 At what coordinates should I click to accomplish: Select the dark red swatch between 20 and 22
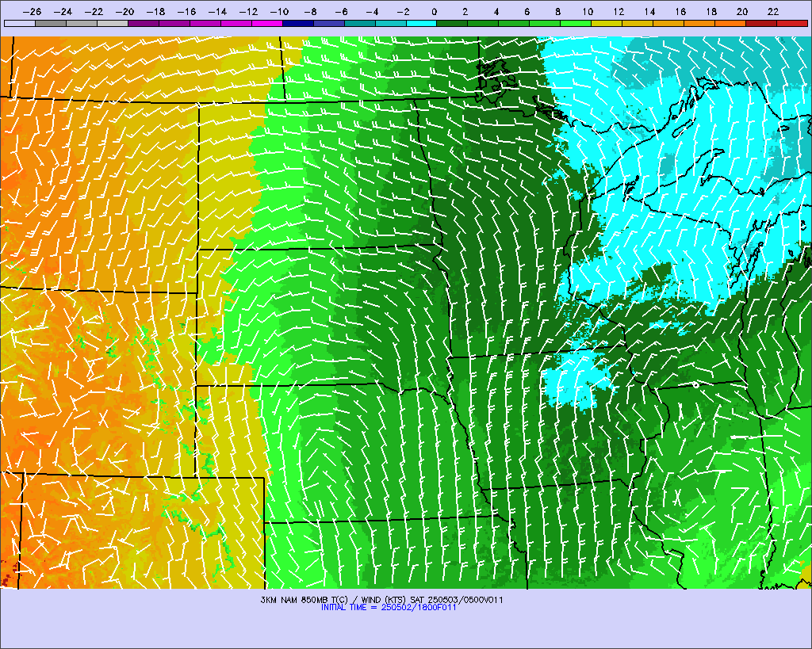[761, 23]
